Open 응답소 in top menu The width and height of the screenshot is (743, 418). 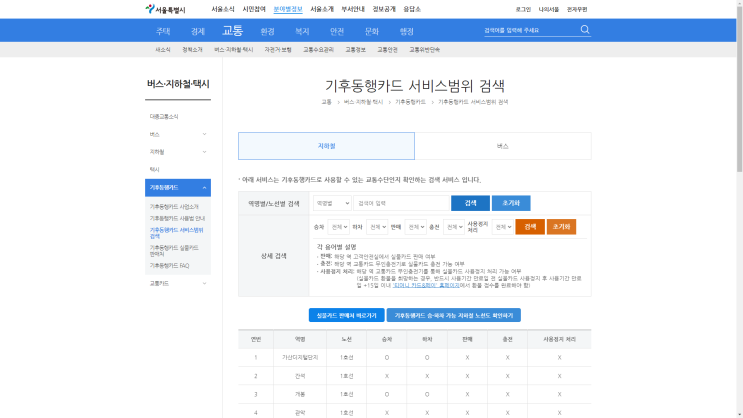[x=412, y=9]
